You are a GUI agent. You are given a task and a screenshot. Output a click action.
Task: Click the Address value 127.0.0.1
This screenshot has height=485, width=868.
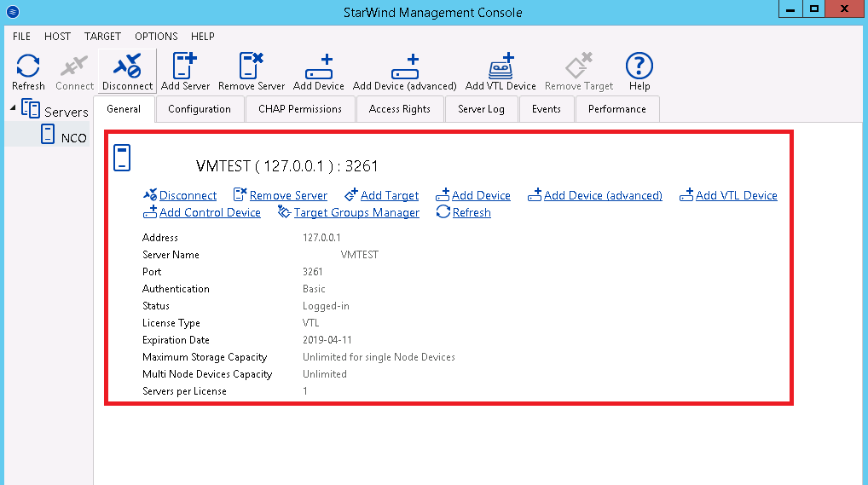click(x=321, y=238)
